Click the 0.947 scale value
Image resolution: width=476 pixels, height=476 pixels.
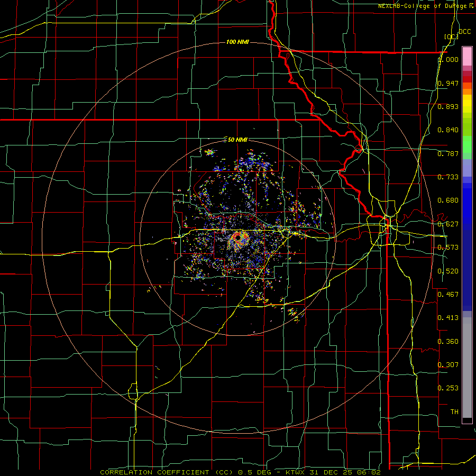click(x=448, y=83)
